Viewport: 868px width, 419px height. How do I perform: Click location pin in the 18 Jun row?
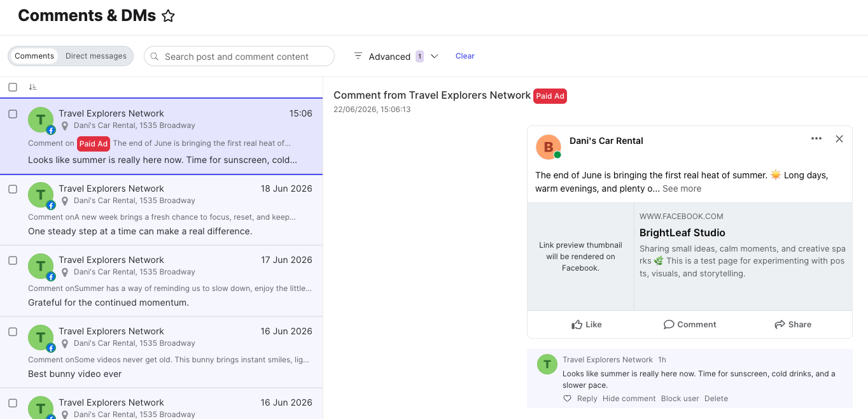pyautogui.click(x=64, y=201)
